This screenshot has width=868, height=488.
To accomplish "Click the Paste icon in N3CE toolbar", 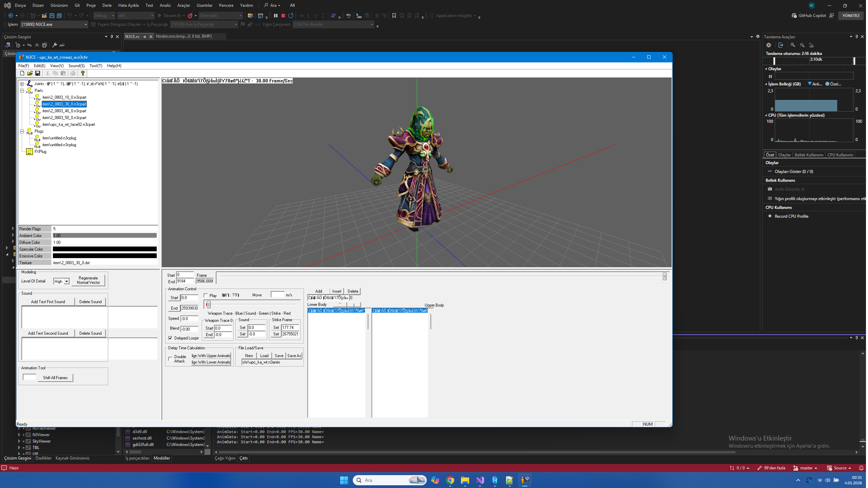I will [63, 73].
